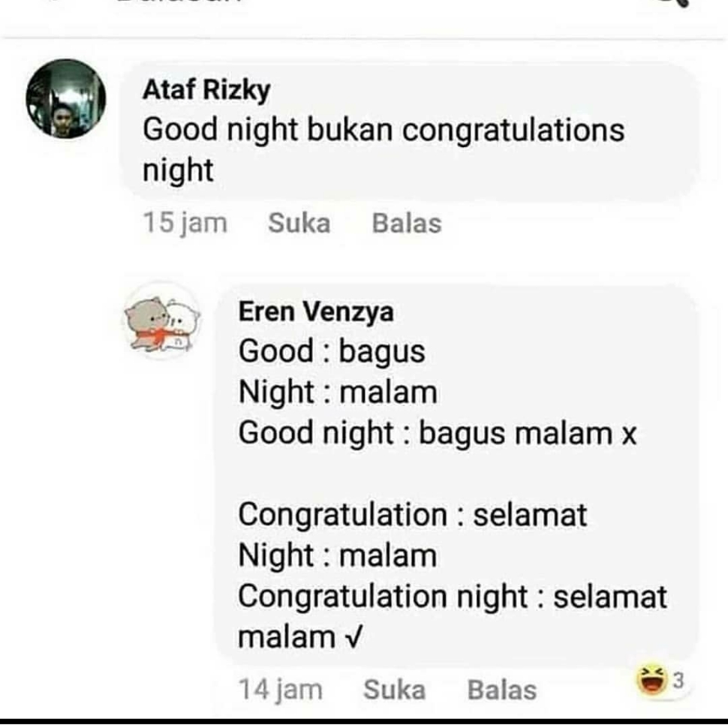
Task: Open the laughing reaction emoji list
Action: [652, 680]
